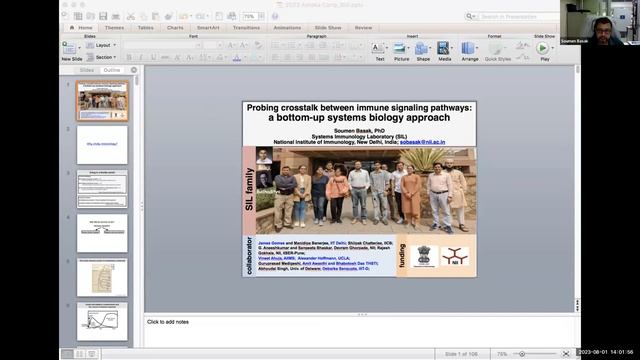This screenshot has height=360, width=640.
Task: Open the Home ribbon tab
Action: [81, 28]
